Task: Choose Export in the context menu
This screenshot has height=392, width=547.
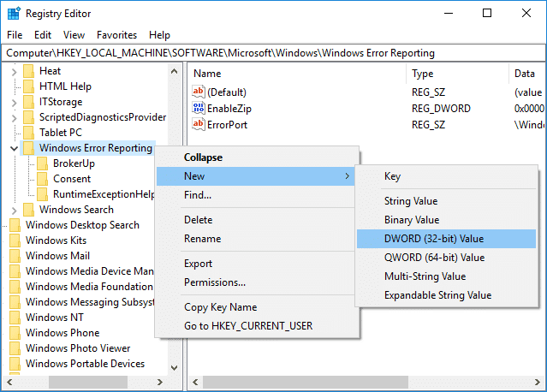Action: (257, 264)
